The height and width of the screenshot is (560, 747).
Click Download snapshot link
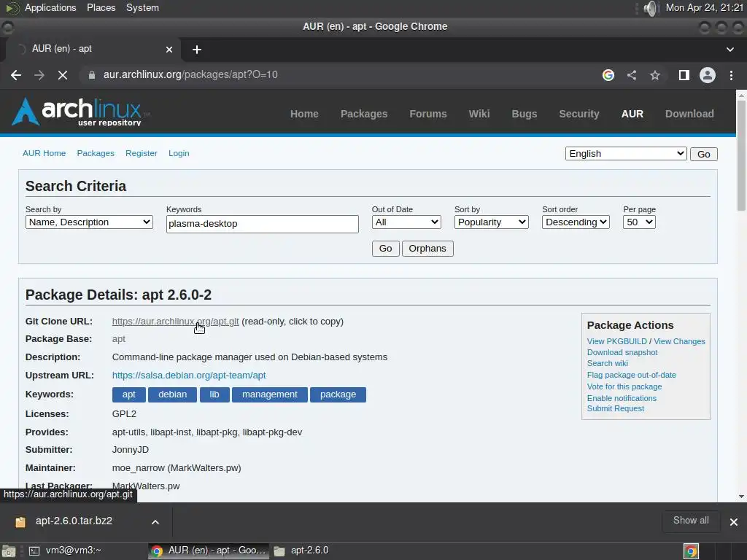click(622, 352)
